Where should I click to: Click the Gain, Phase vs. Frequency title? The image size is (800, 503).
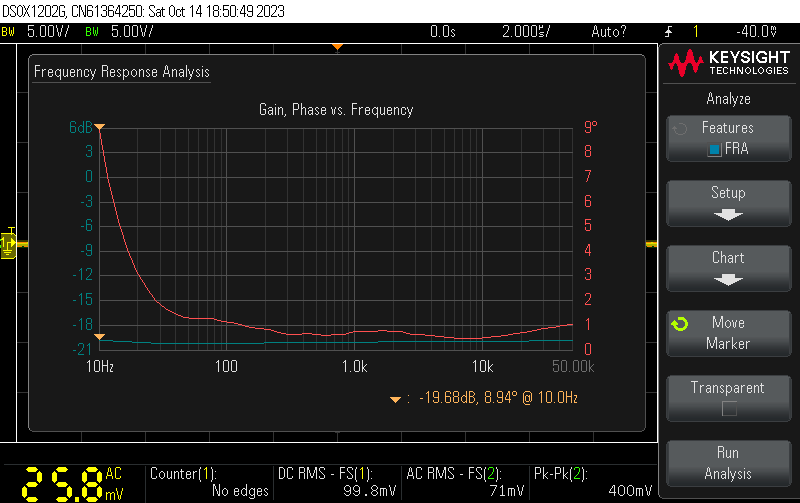pos(336,110)
